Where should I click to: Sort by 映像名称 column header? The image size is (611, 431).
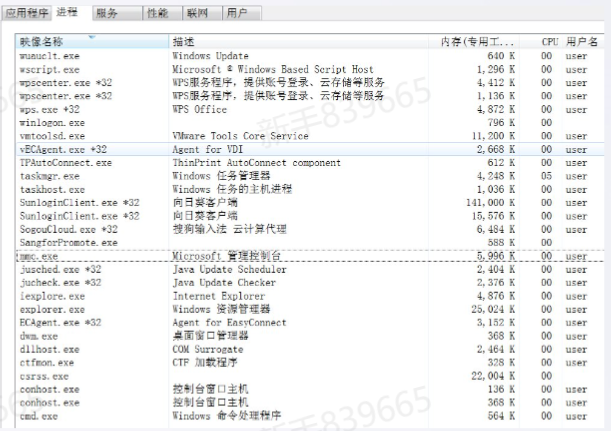92,41
